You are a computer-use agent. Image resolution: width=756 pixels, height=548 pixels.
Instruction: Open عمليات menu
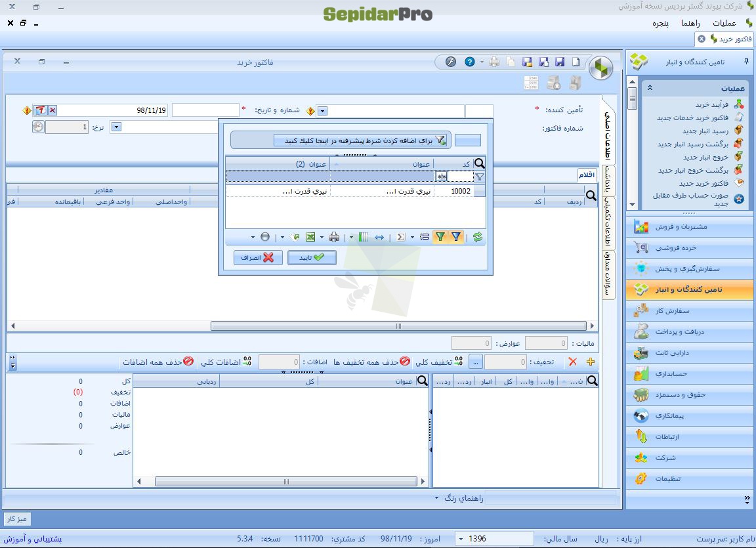tap(724, 23)
